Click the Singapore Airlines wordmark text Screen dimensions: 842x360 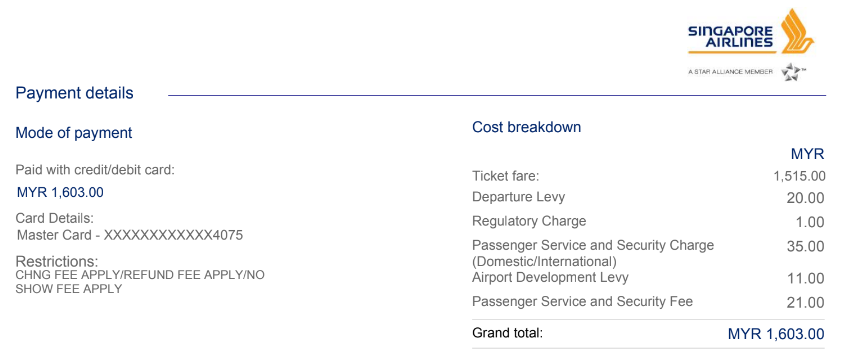point(731,37)
